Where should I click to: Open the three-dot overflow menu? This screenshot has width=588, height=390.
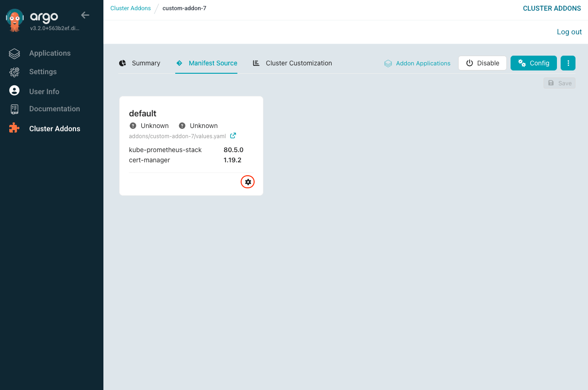568,63
